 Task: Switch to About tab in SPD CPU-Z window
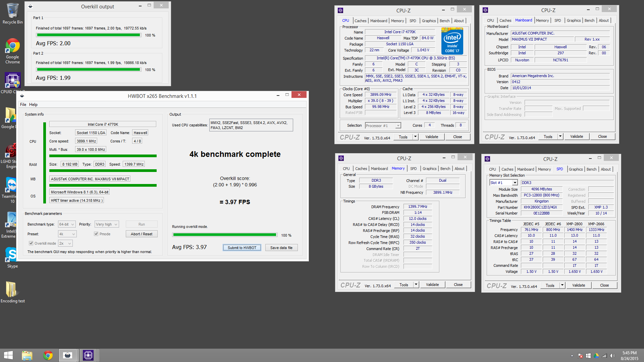[x=606, y=169]
